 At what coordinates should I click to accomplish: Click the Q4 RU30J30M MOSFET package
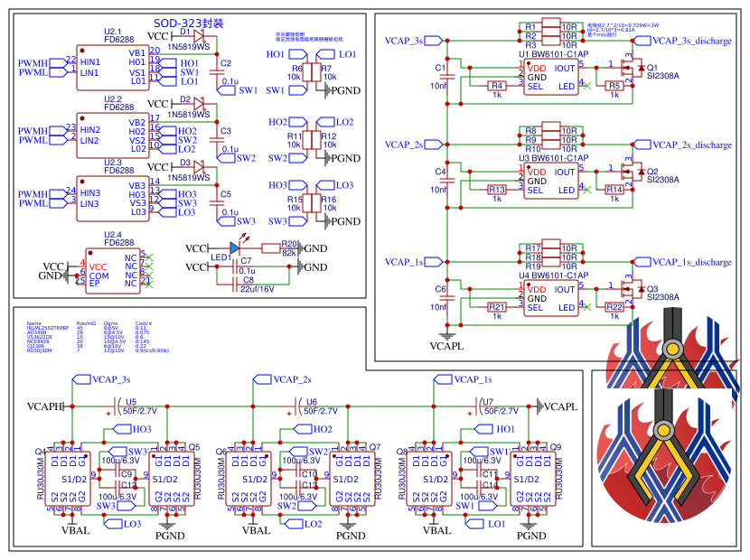(x=67, y=478)
